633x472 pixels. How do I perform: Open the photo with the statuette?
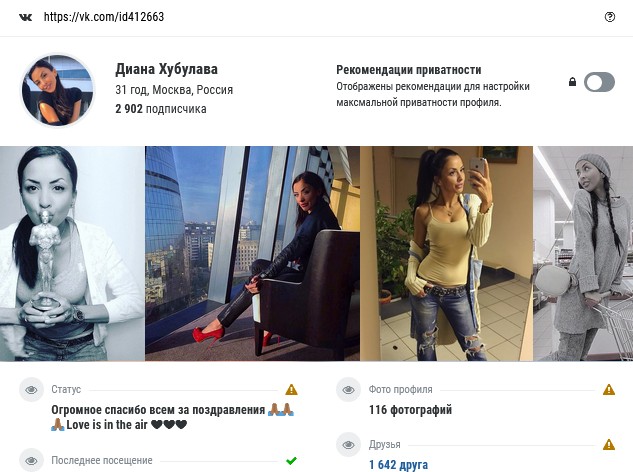72,254
